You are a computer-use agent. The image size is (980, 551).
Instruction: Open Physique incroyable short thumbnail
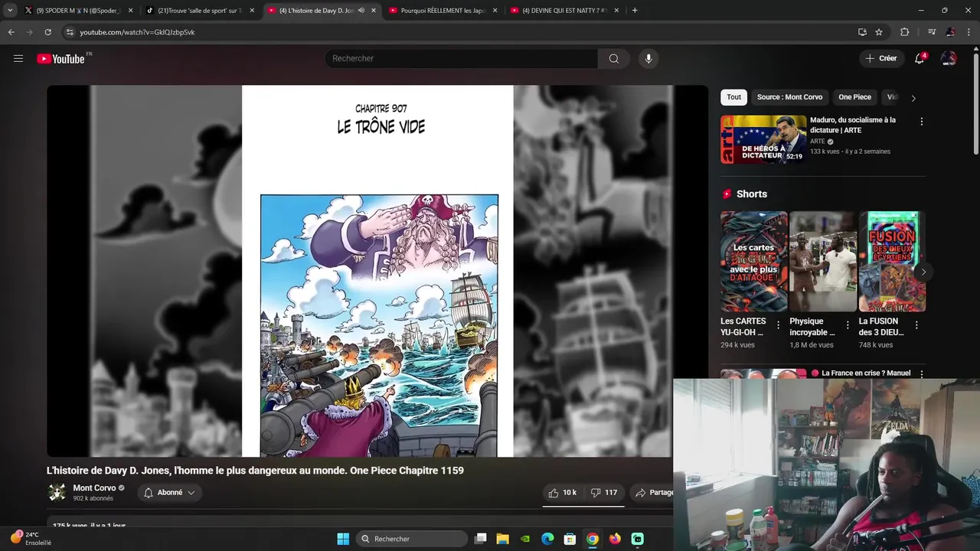click(x=823, y=262)
